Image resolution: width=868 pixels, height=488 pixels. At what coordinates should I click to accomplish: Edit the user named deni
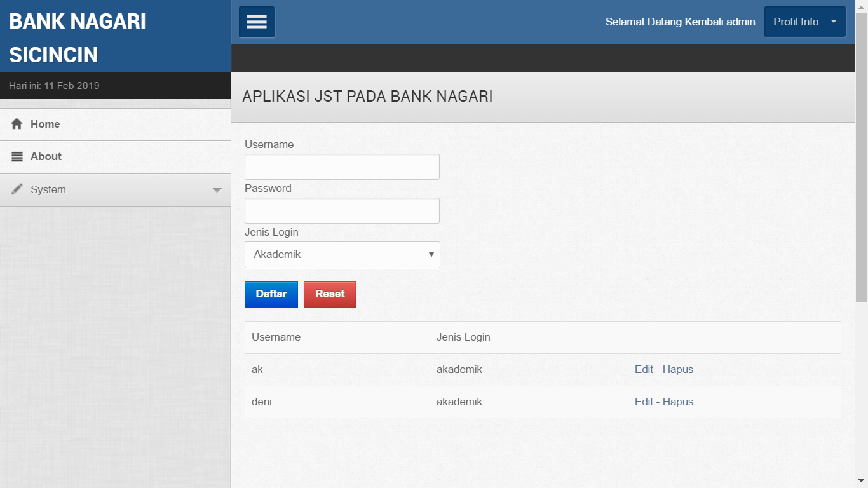click(x=644, y=402)
